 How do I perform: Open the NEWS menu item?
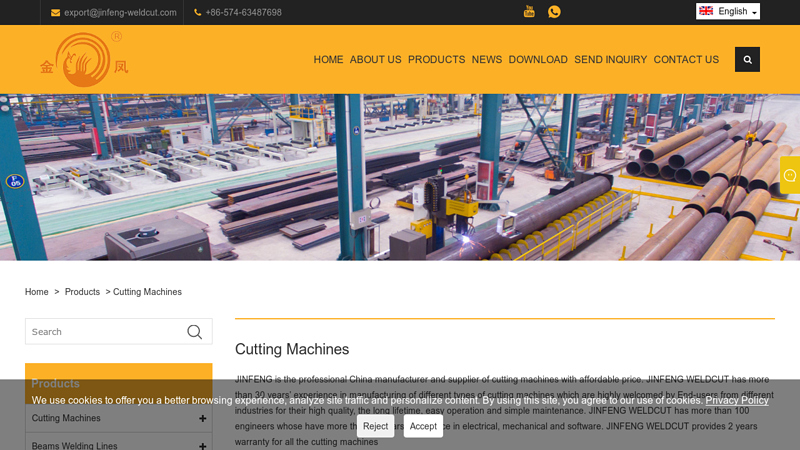(487, 60)
